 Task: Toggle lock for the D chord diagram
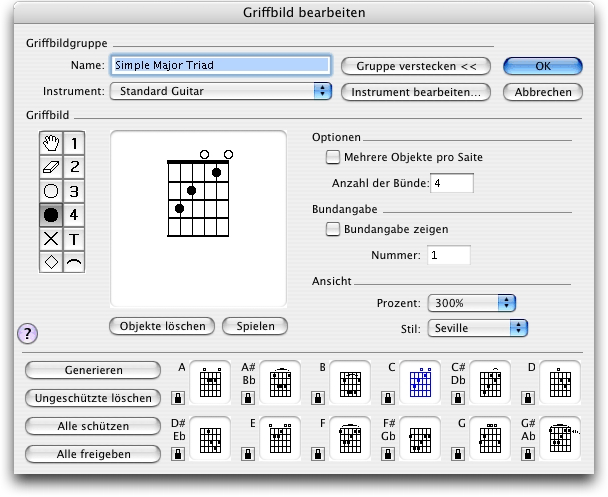528,398
